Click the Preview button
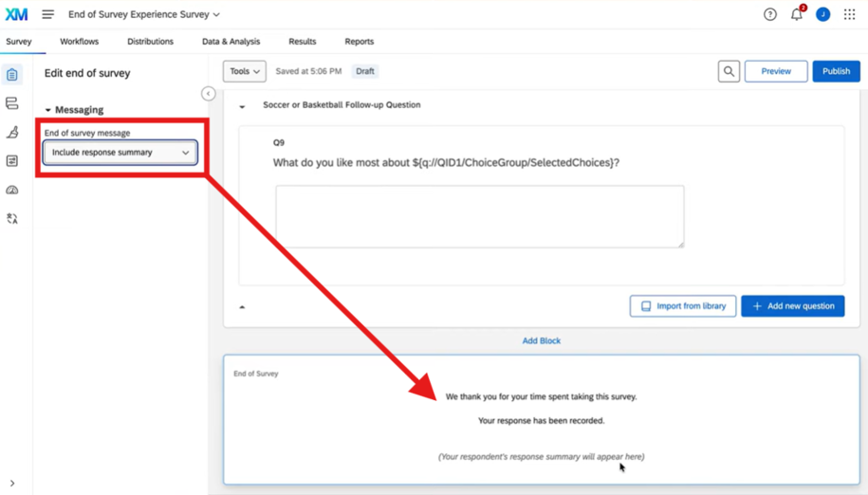Viewport: 868px width, 495px height. tap(776, 71)
